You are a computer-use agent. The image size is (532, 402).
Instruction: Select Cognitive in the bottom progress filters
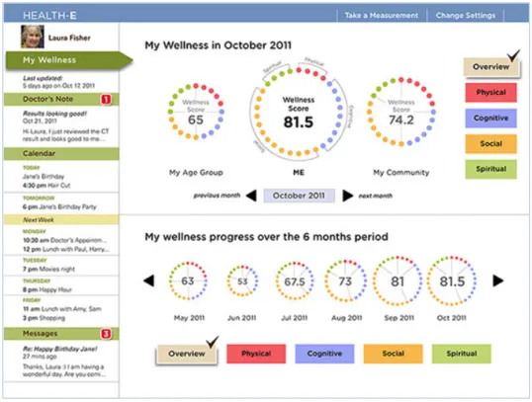(324, 354)
